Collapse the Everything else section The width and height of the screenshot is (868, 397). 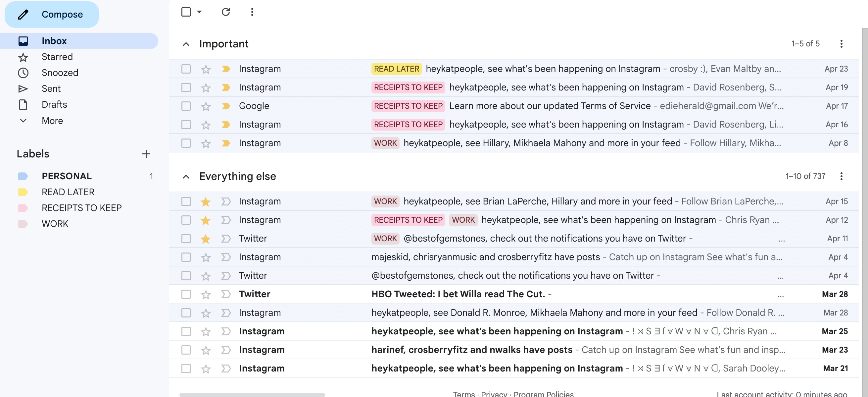tap(186, 176)
